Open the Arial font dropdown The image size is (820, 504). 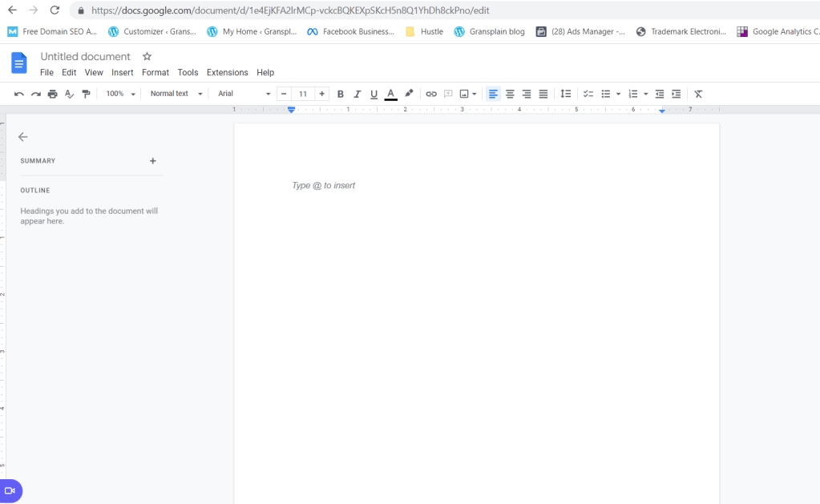pyautogui.click(x=244, y=94)
